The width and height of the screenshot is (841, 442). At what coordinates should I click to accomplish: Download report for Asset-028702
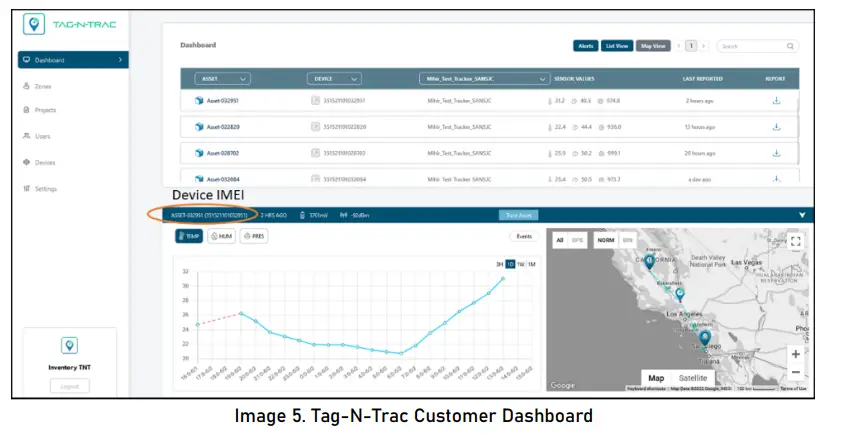[x=776, y=153]
